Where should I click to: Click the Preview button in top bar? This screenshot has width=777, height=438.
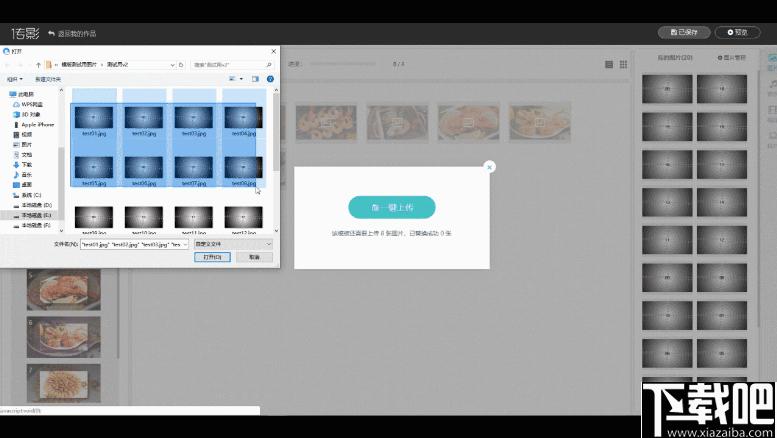(x=737, y=32)
